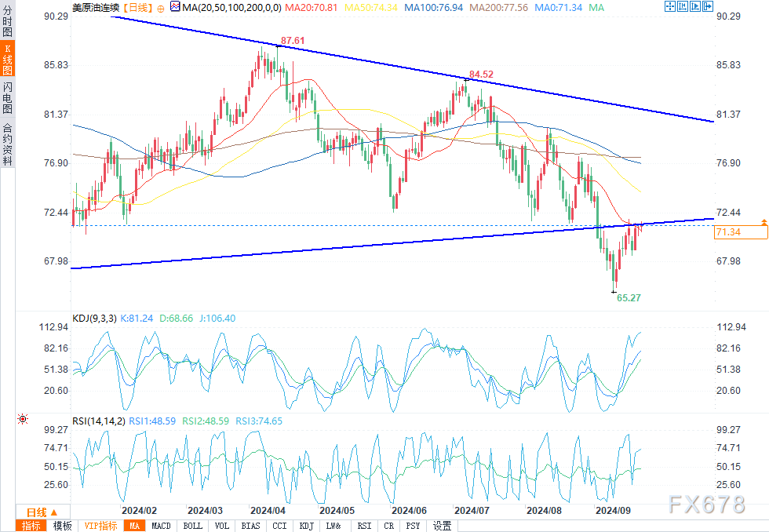Click the shrink chart left icon
The width and height of the screenshot is (769, 532).
pos(683,6)
